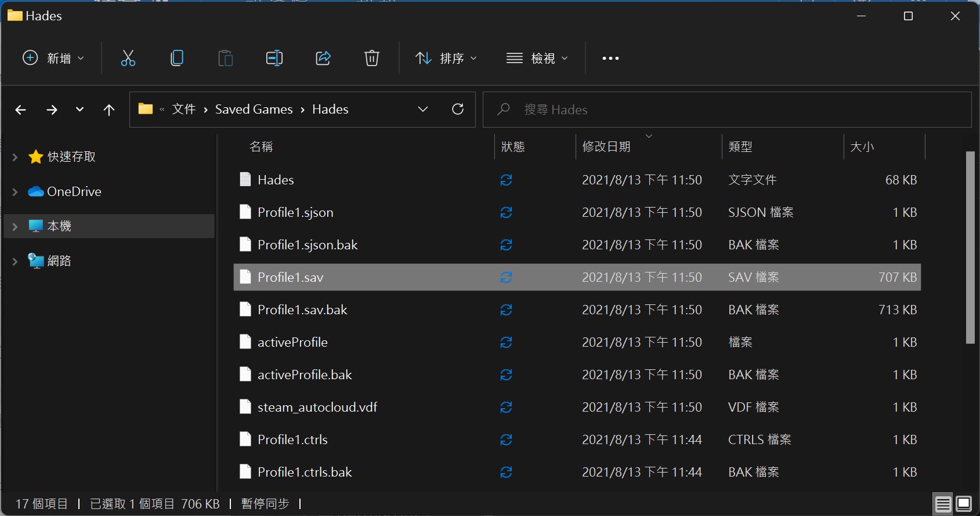Screen dimensions: 980x516
Task: Open address bar history dropdown
Action: point(423,109)
